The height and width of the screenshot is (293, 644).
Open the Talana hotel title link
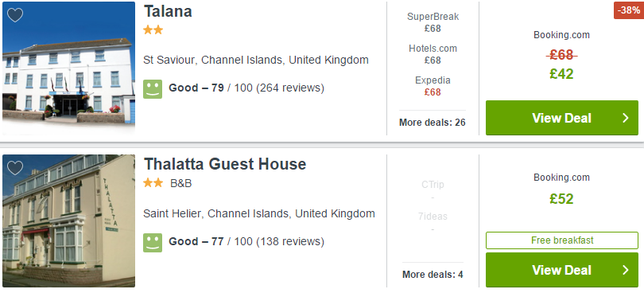168,11
